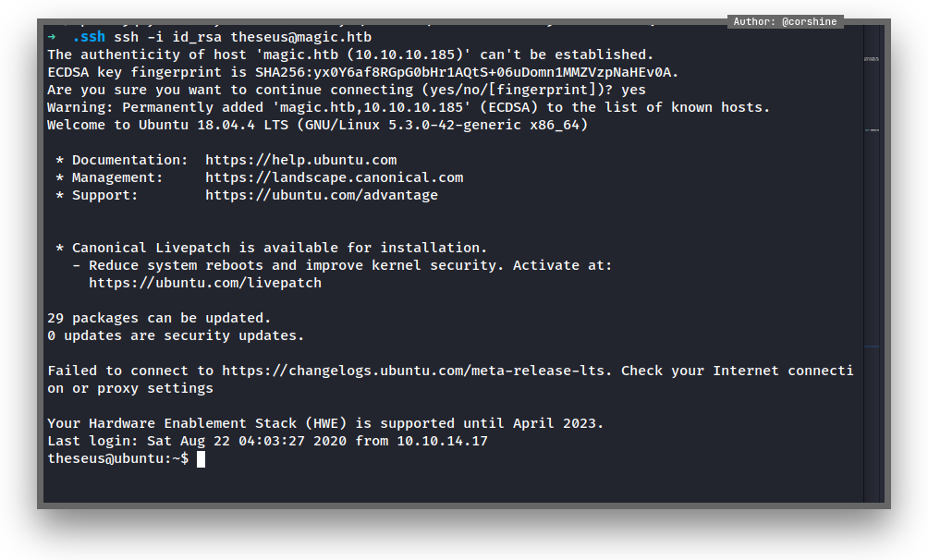Viewport: 928px width, 560px height.
Task: Click the '29 packages can be updated' line
Action: coord(159,318)
